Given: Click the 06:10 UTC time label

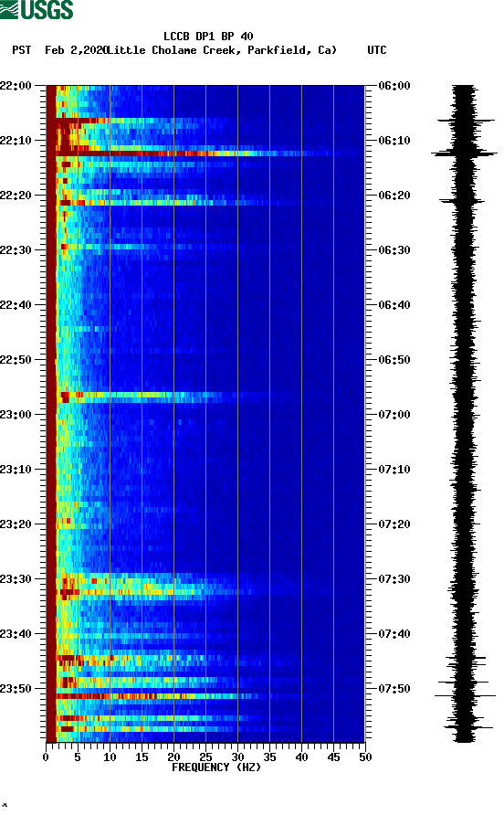Looking at the screenshot, I should (394, 141).
